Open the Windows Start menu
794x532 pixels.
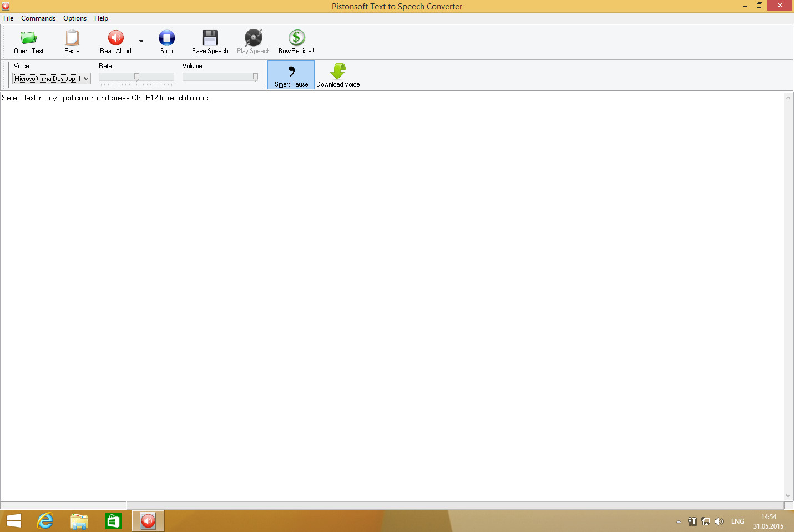point(13,521)
